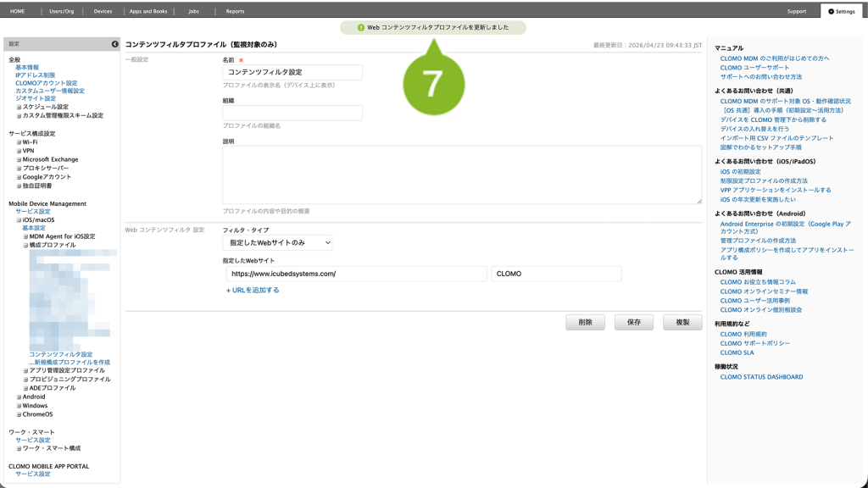Collapse the iOS/macOS tree node
Image resolution: width=868 pixels, height=488 pixels.
click(19, 220)
